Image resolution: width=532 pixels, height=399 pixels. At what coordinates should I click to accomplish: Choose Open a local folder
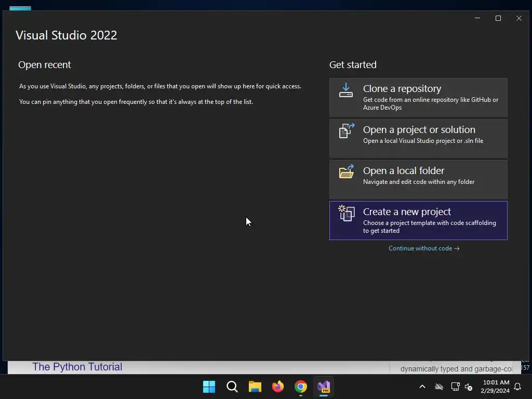(418, 179)
